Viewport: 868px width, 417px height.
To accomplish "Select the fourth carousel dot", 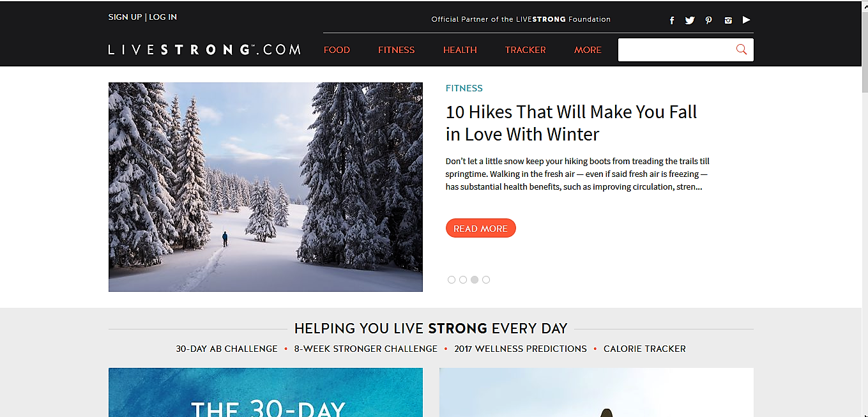I will point(486,280).
